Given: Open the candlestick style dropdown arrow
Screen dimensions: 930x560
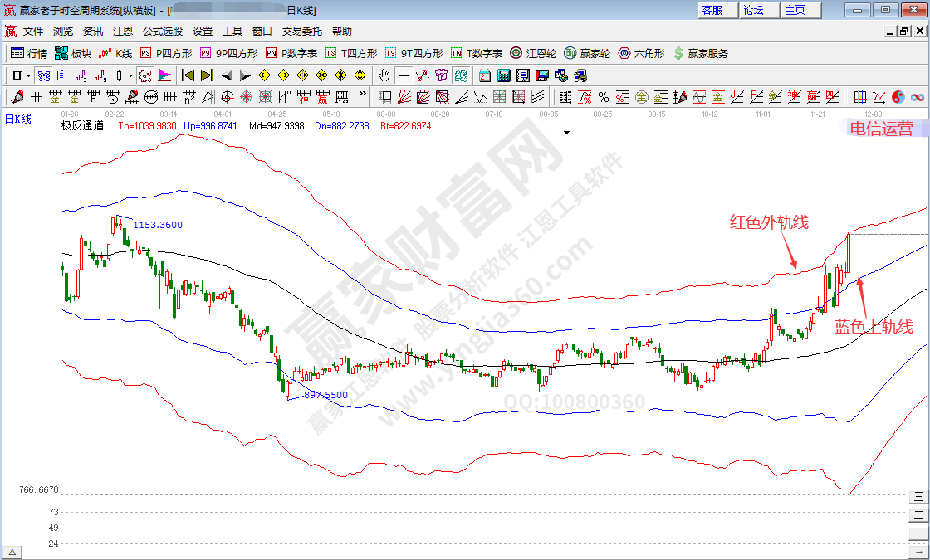Looking at the screenshot, I should (x=130, y=75).
